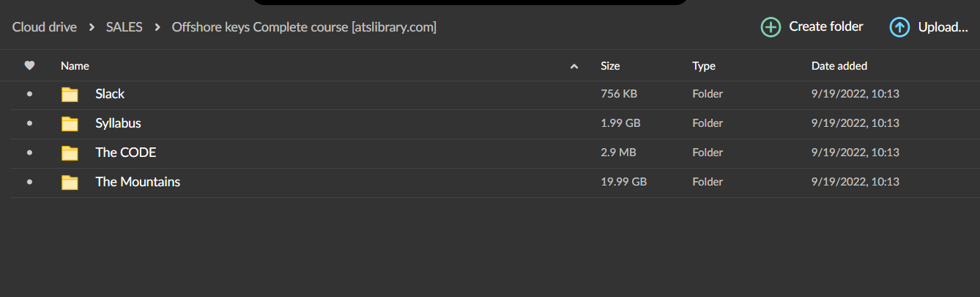The height and width of the screenshot is (297, 980).
Task: Navigate to SALES breadcrumb folder
Action: [124, 27]
